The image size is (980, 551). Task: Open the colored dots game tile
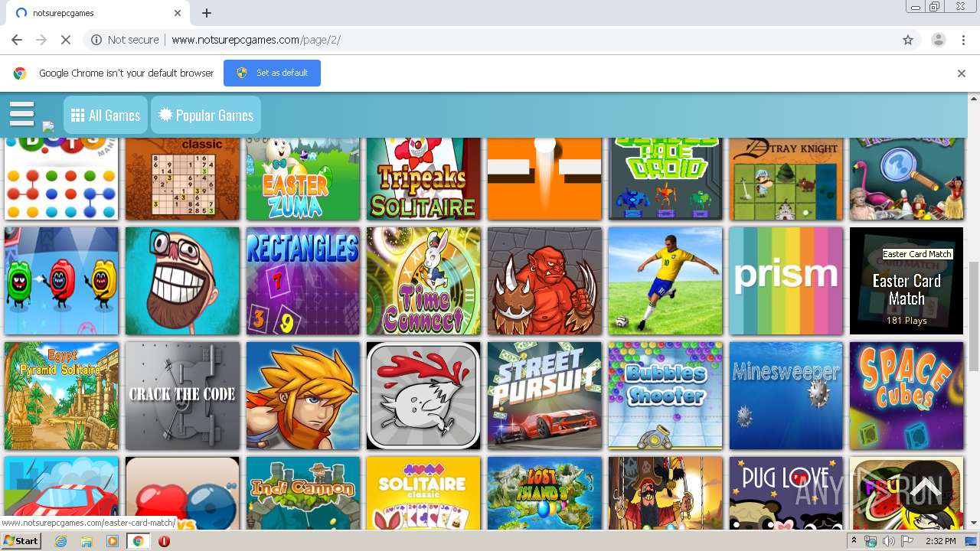click(61, 178)
